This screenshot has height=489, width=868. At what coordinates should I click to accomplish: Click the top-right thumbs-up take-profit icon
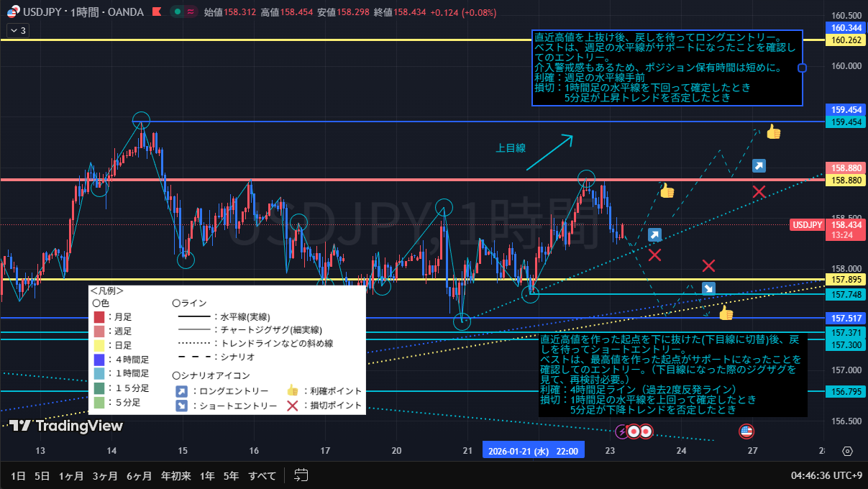[773, 132]
